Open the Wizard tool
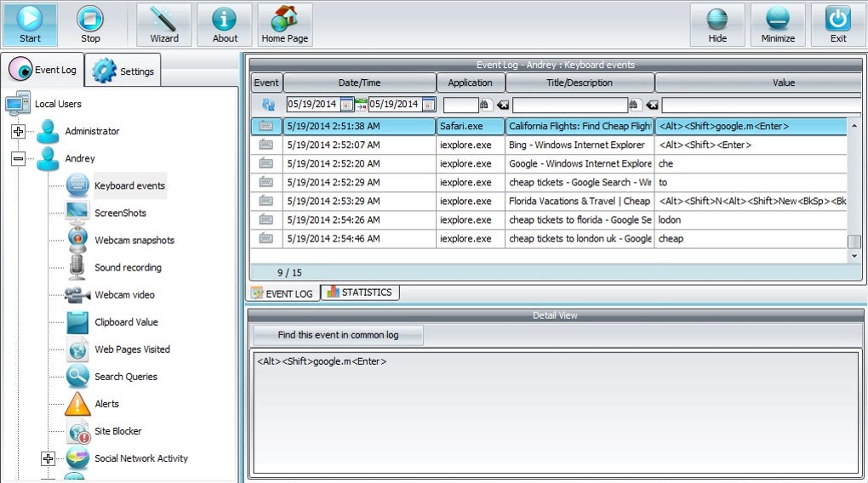Screen dimensions: 868x483 point(164,25)
